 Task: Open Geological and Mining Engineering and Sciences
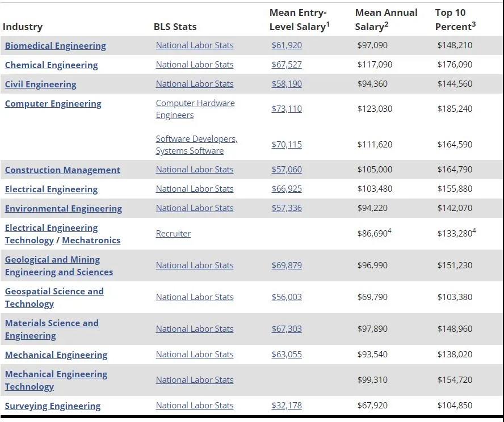pyautogui.click(x=59, y=265)
